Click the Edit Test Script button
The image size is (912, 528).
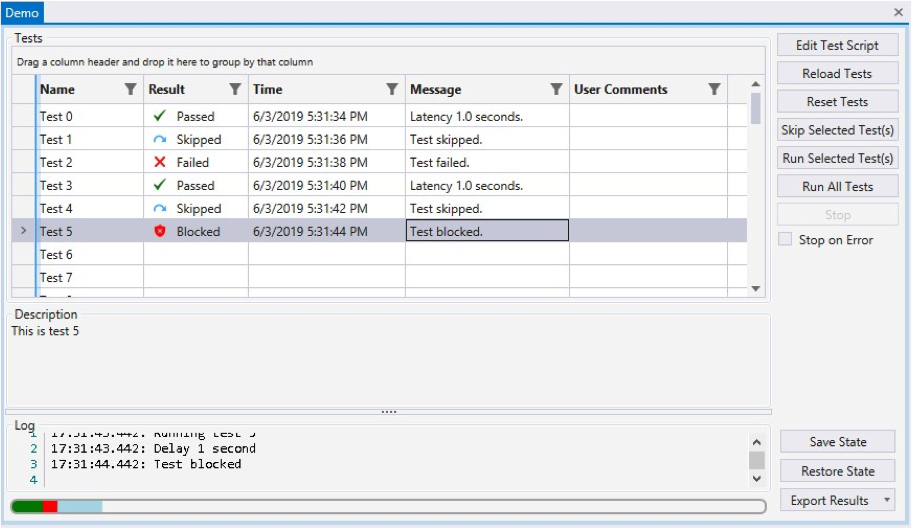pos(837,45)
